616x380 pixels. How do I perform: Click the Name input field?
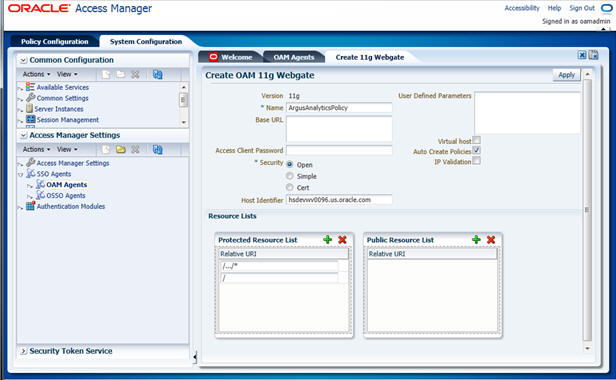point(339,108)
